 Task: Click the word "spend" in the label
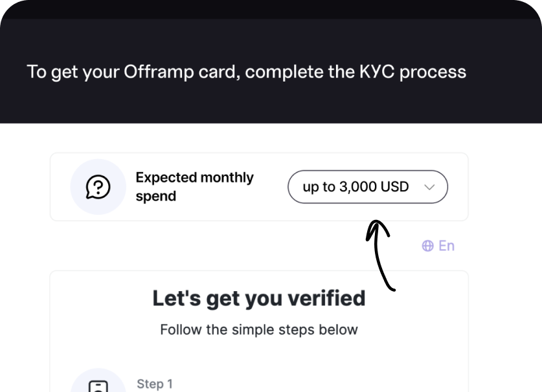(x=156, y=197)
